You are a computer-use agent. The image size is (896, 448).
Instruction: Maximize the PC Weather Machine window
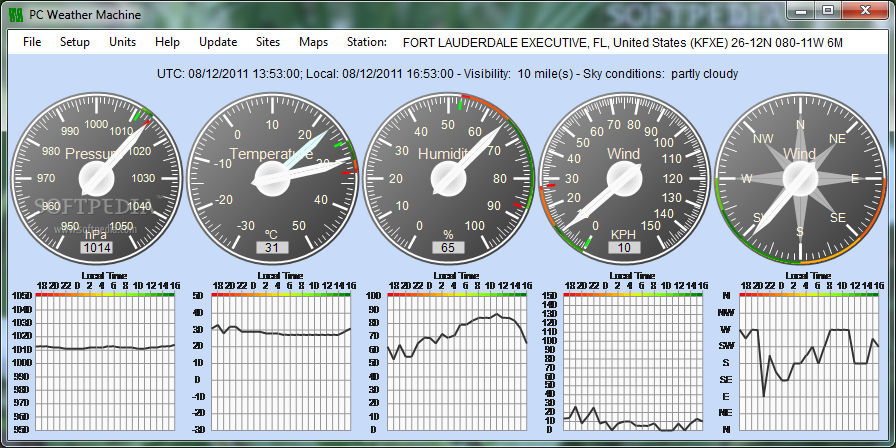click(x=829, y=10)
